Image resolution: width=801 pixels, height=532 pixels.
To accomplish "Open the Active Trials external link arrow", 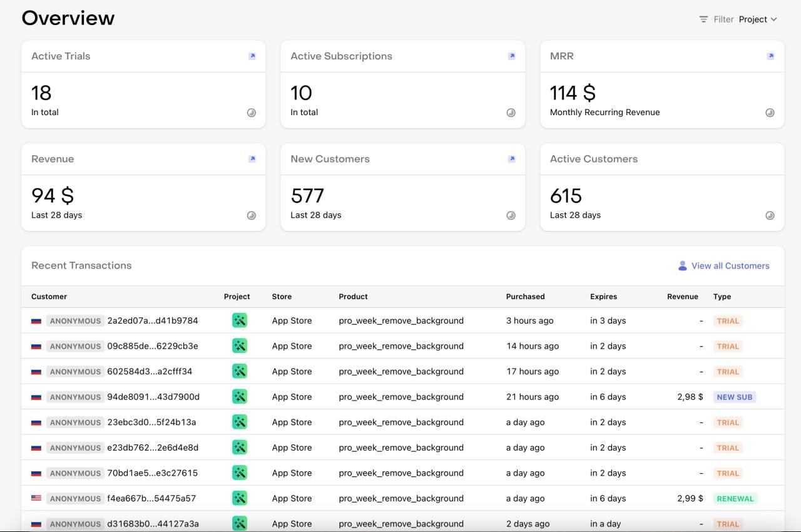I will point(252,56).
